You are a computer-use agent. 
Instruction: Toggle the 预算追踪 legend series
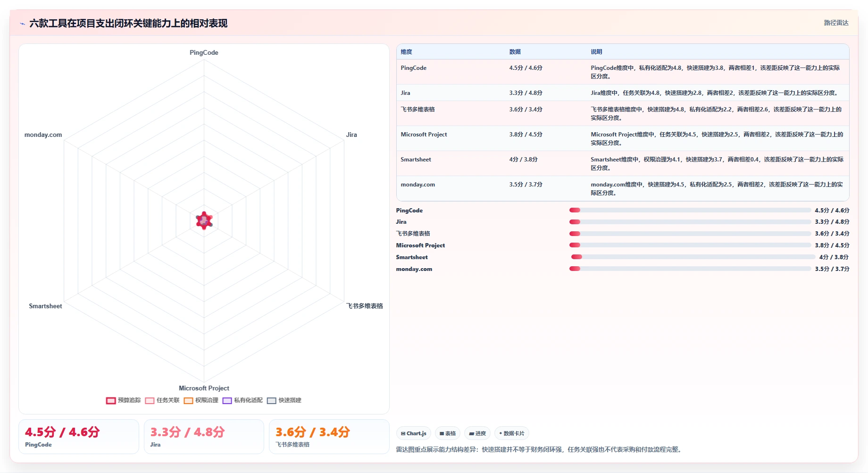click(124, 400)
